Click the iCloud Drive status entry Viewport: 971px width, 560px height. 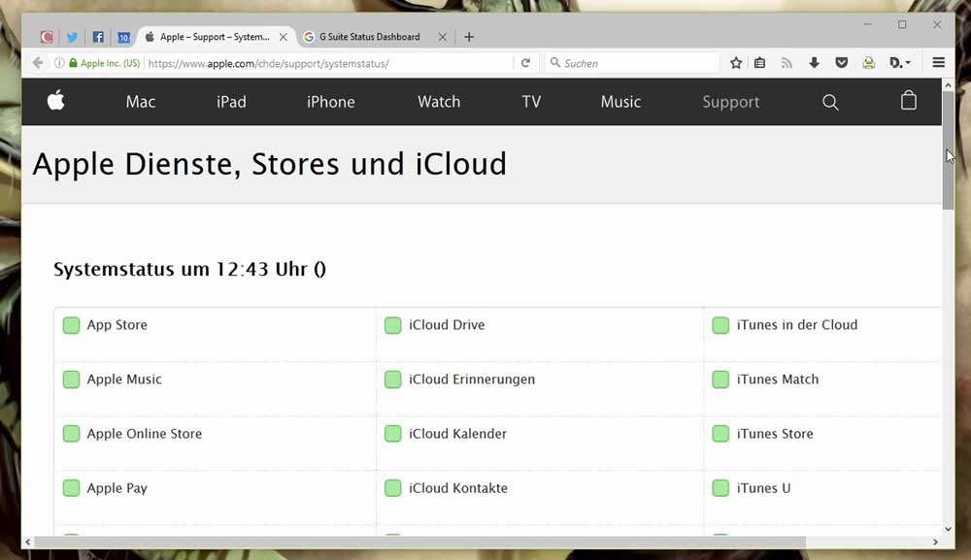pos(446,325)
